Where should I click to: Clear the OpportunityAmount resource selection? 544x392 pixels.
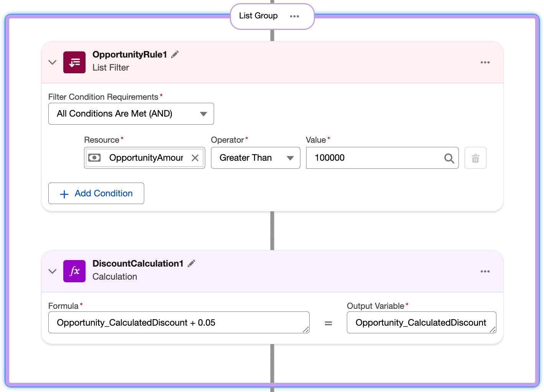195,158
